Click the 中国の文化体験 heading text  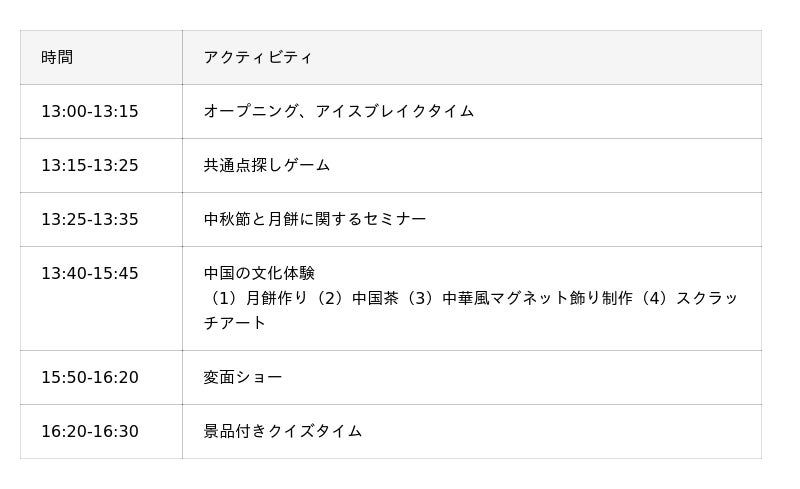[260, 273]
